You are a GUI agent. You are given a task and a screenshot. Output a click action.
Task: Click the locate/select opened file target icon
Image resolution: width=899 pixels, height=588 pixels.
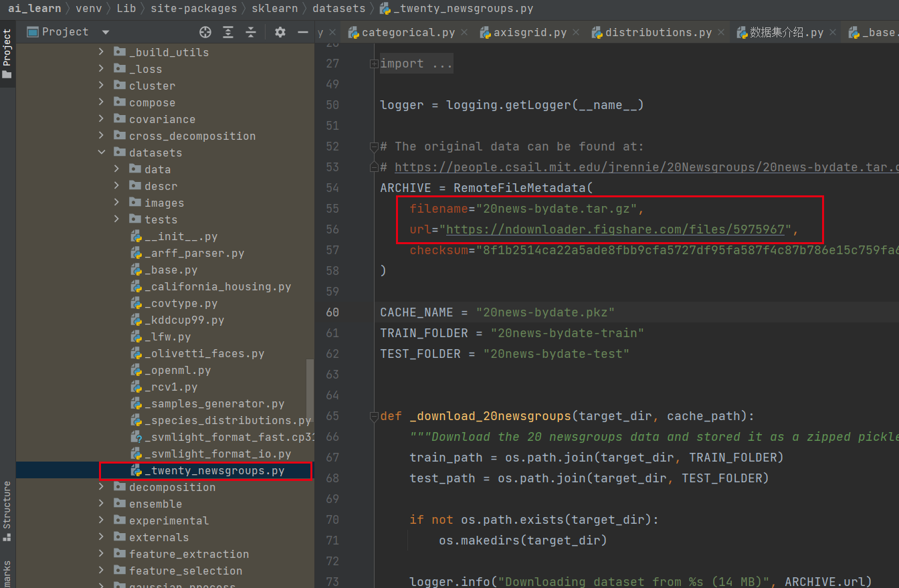click(205, 32)
